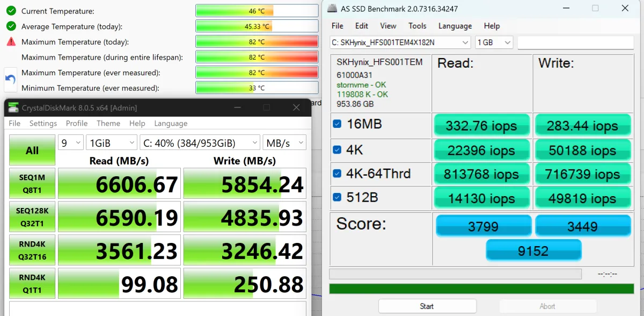Click the blue undo arrow icon beside the temperature list
This screenshot has width=644, height=316.
click(x=10, y=80)
